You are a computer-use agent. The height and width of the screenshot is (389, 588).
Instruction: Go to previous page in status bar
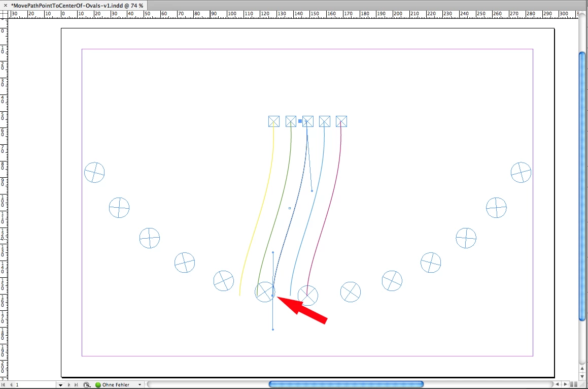pyautogui.click(x=11, y=385)
